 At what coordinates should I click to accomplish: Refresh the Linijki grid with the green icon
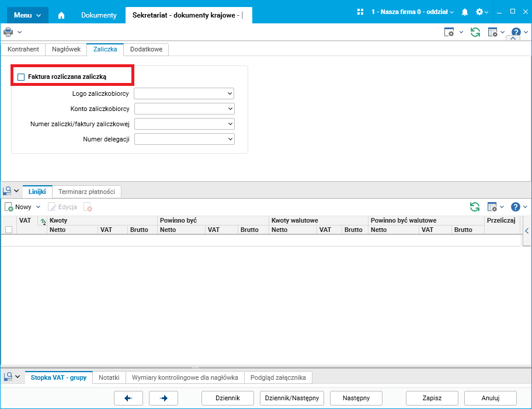pyautogui.click(x=475, y=207)
